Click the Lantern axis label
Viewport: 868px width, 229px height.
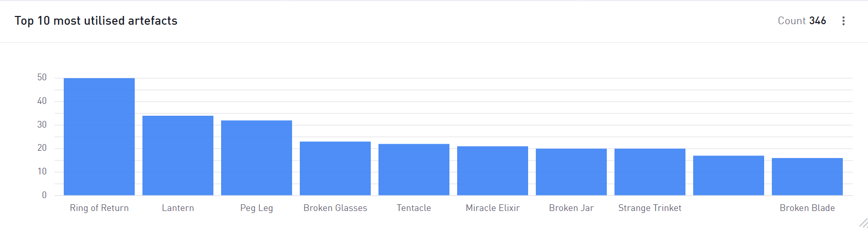(x=178, y=208)
